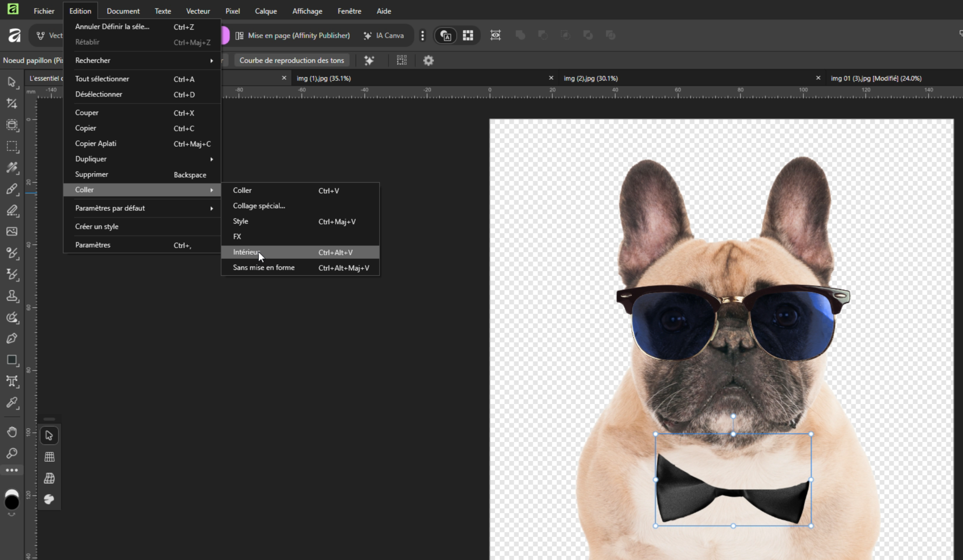Image resolution: width=963 pixels, height=560 pixels.
Task: Toggle the text-wrap shape mode button
Action: [445, 35]
